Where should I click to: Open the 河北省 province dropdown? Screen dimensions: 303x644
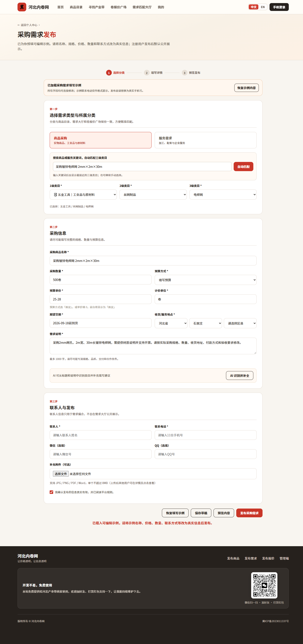(171, 323)
